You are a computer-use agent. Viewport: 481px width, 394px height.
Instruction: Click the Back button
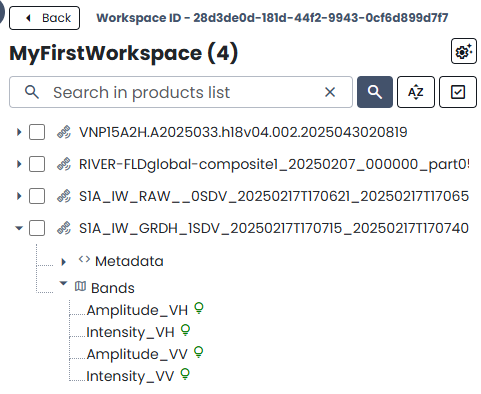pos(44,18)
